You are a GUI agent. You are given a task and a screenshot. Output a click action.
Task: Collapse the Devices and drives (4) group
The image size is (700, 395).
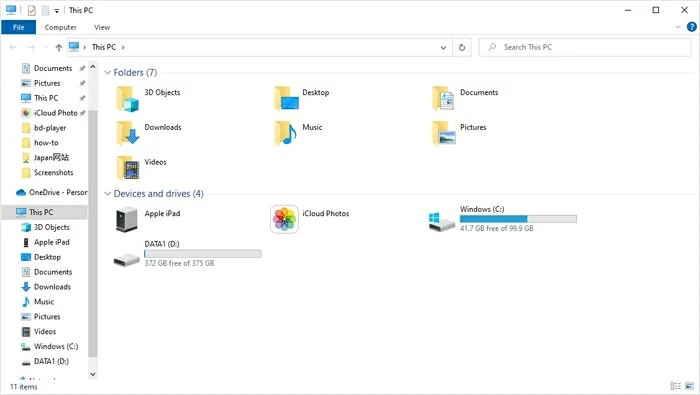pos(108,194)
